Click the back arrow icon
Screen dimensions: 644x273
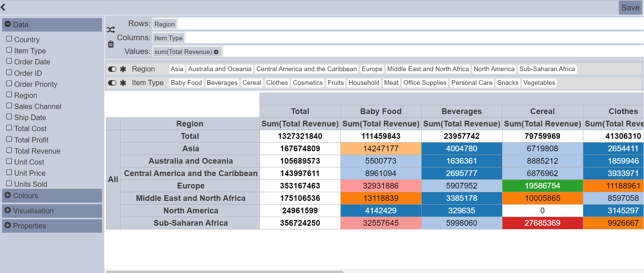[x=3, y=7]
